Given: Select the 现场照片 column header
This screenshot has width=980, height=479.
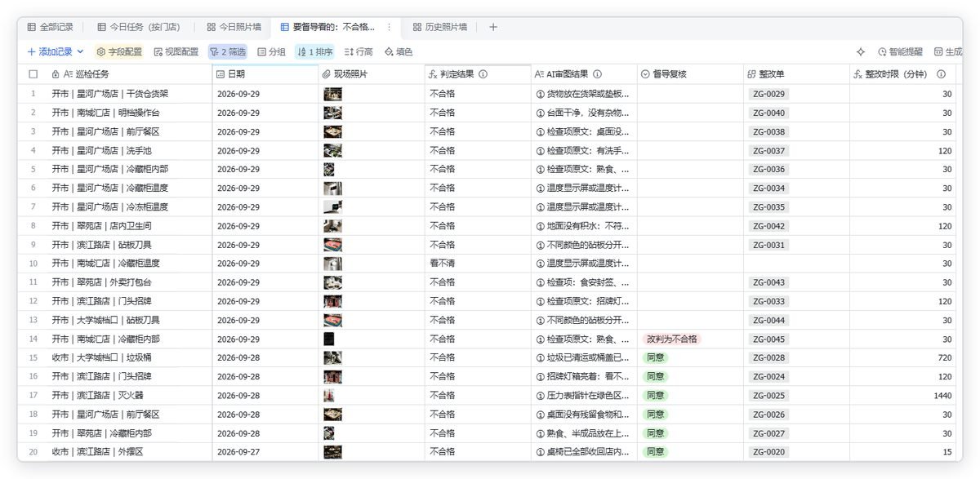Looking at the screenshot, I should (372, 74).
